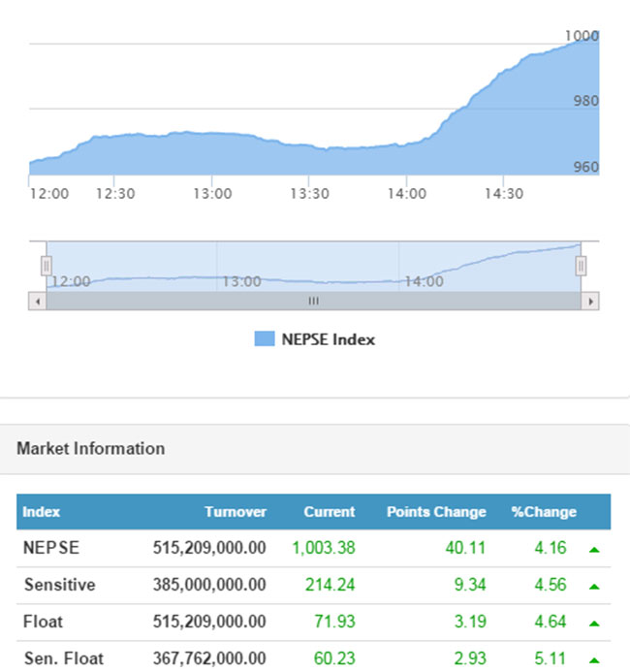
Task: Click the navigator scrollbar thumb grip
Action: [x=313, y=302]
